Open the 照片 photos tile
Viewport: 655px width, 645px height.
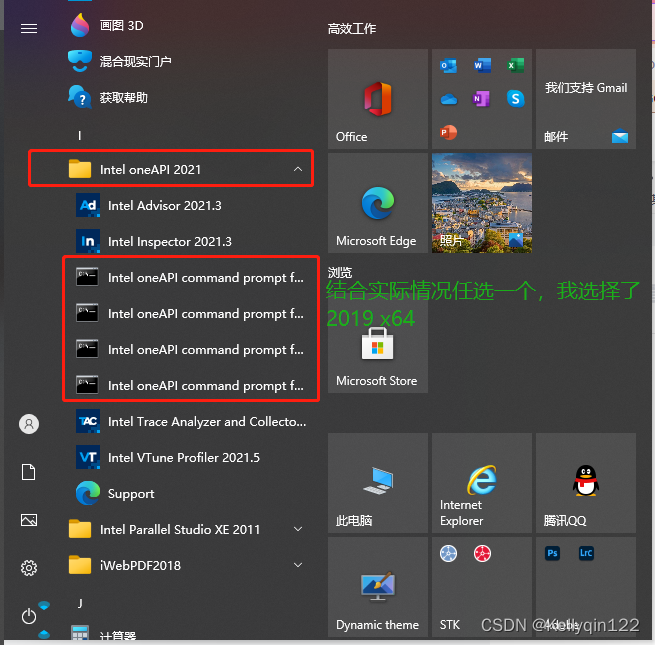pos(482,203)
